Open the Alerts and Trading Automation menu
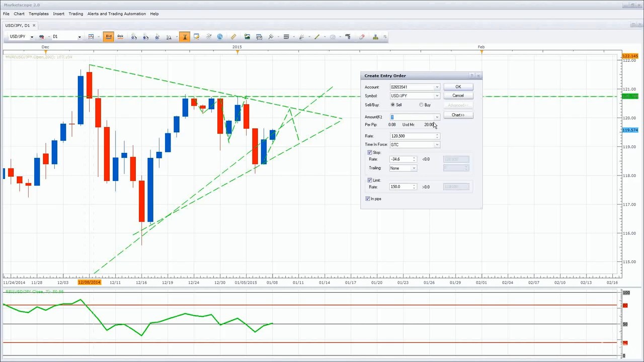Image resolution: width=644 pixels, height=362 pixels. (117, 14)
